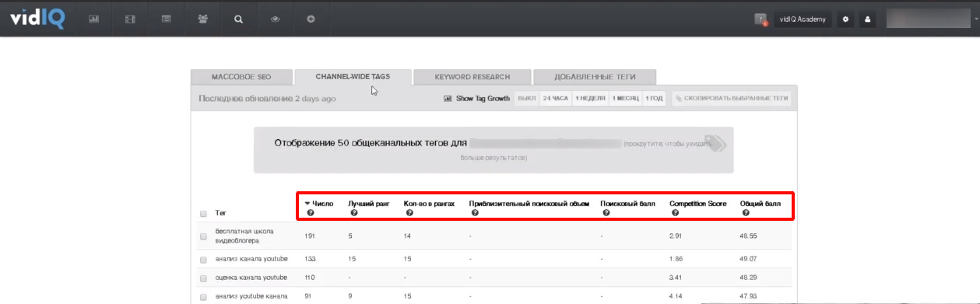Image resolution: width=980 pixels, height=304 pixels.
Task: Click the film strip videos icon
Action: (x=130, y=19)
